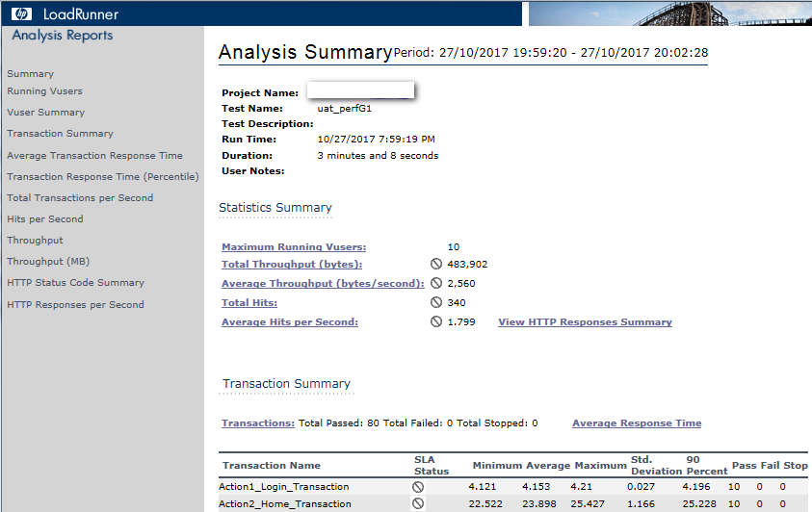Screen dimensions: 812x512
Task: Click average hits value 1.799
Action: (461, 321)
